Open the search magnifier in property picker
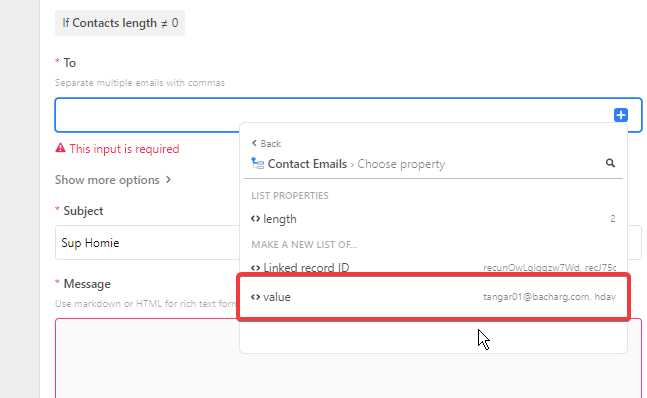647x398 pixels. coord(610,163)
